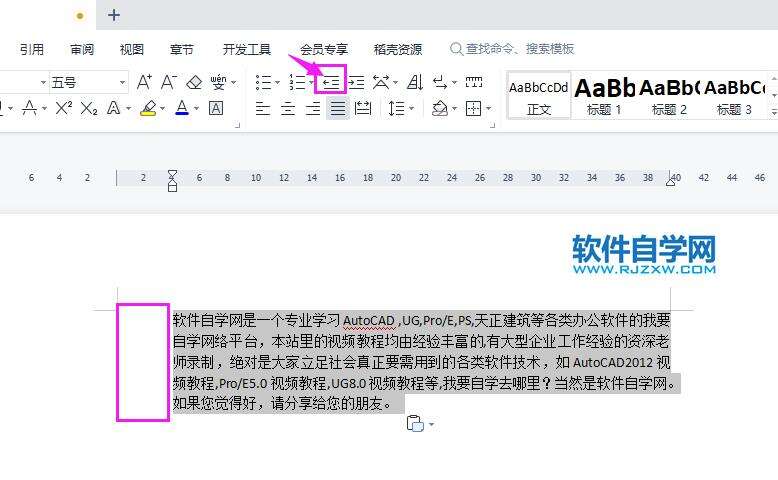778x480 pixels.
Task: Apply superscript X² formatting
Action: [x=64, y=108]
